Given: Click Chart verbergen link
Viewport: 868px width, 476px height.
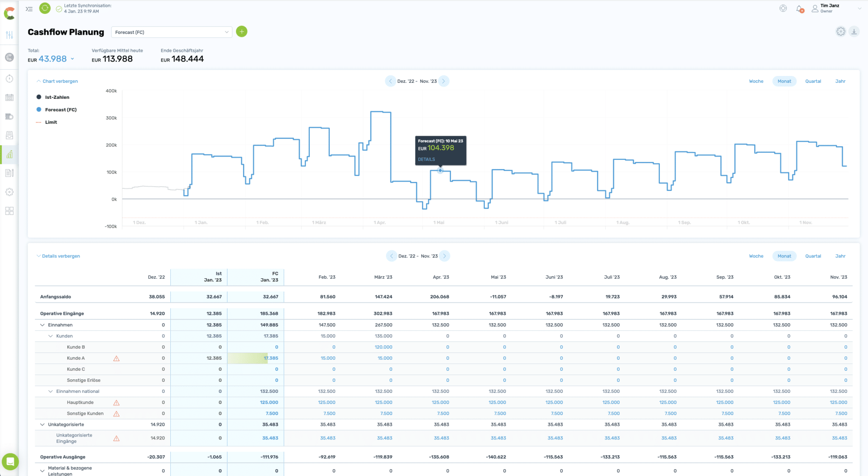Looking at the screenshot, I should click(x=60, y=81).
